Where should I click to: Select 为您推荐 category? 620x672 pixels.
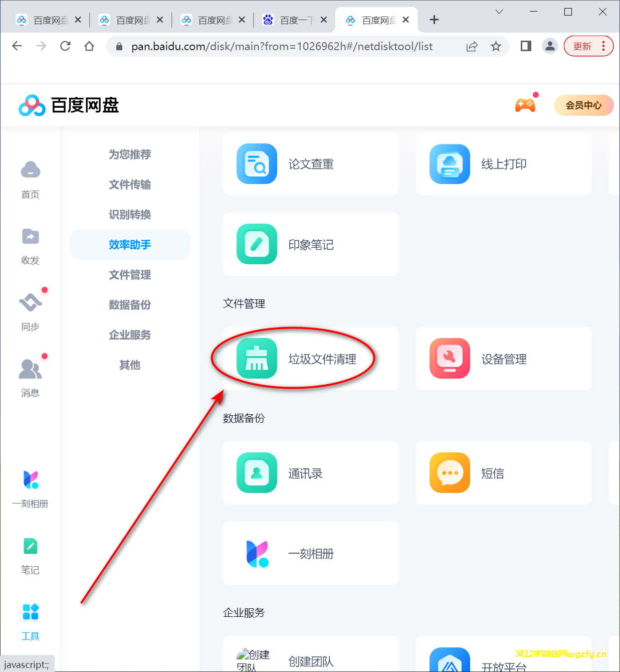pos(130,154)
